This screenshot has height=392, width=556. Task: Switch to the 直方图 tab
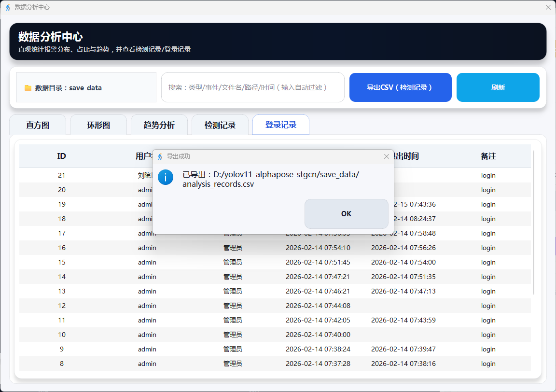[x=38, y=125]
